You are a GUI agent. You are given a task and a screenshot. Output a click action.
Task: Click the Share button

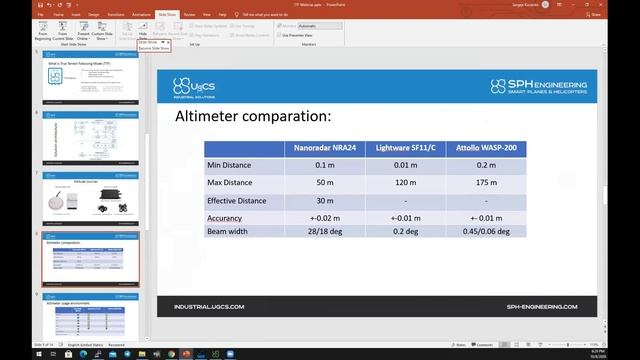[x=593, y=14]
